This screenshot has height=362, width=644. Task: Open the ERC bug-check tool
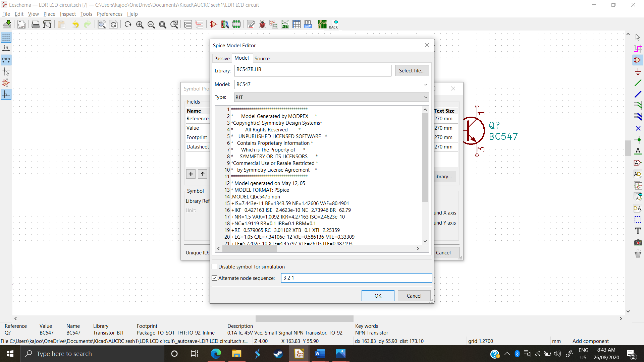pos(262,24)
